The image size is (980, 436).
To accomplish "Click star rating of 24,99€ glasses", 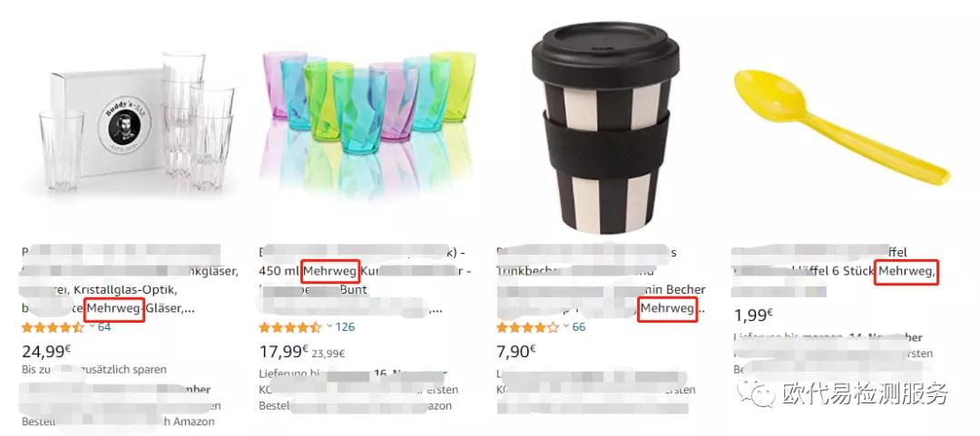I will (x=53, y=327).
